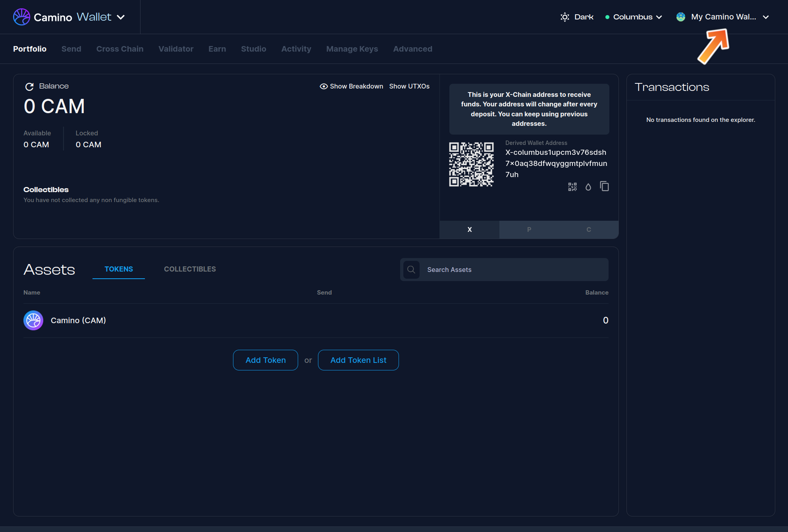Screen dimensions: 788x532
Task: Click the Add Token List button
Action: click(x=358, y=360)
